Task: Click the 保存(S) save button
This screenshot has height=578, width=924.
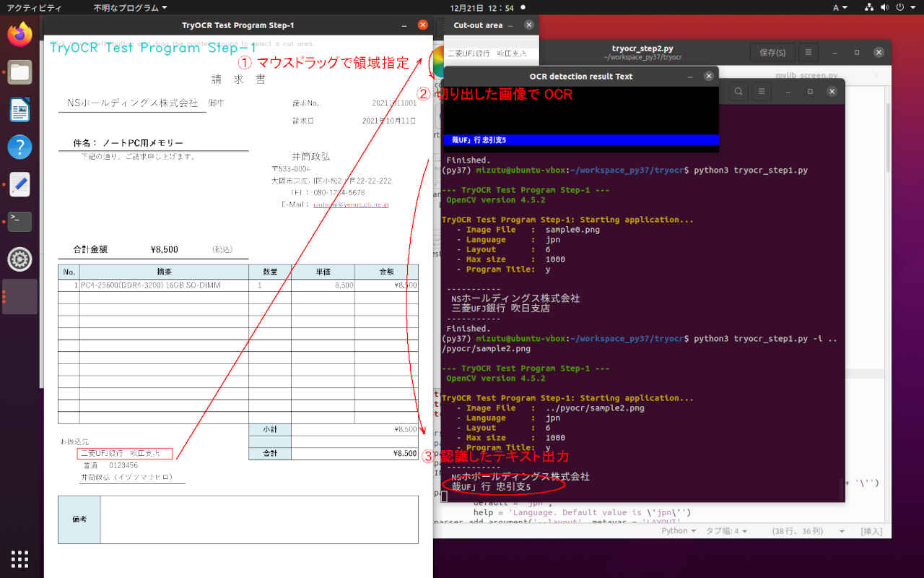Action: pos(772,53)
